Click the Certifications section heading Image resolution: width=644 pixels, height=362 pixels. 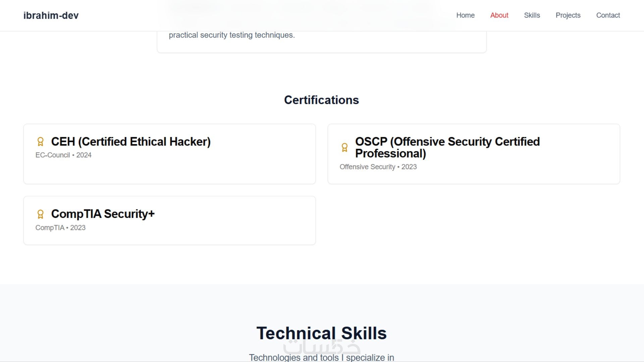[x=321, y=100]
